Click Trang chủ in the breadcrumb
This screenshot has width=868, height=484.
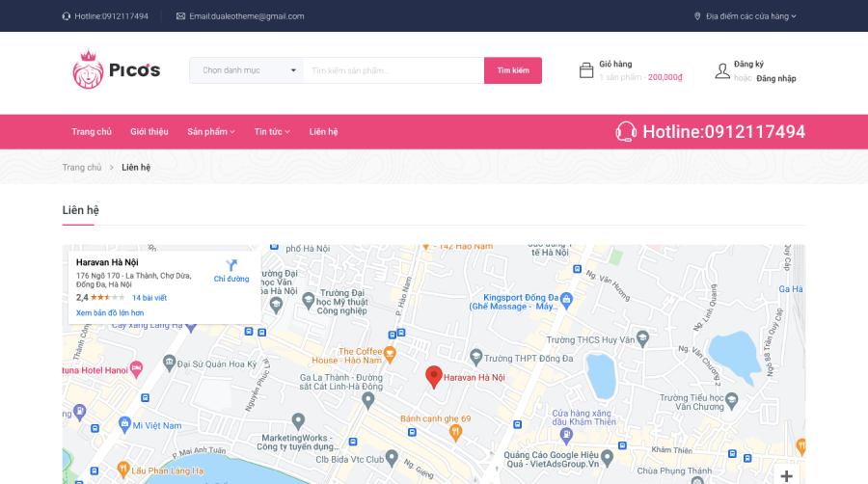tap(82, 168)
